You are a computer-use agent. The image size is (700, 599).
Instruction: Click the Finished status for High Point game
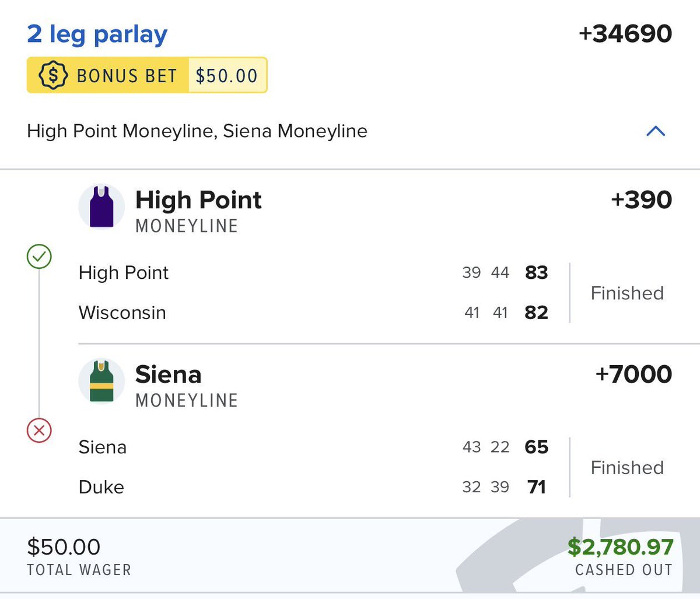[x=627, y=293]
